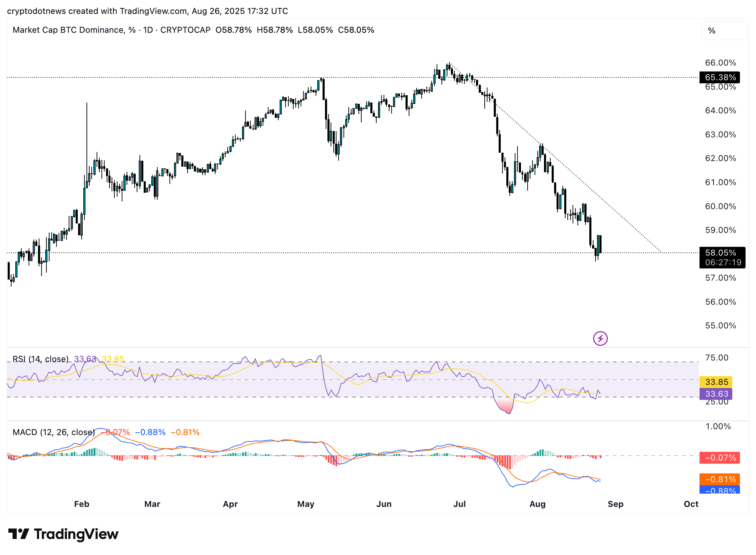Screen dimensions: 756x555
Task: Click the purple lightning bolt icon
Action: 600,338
